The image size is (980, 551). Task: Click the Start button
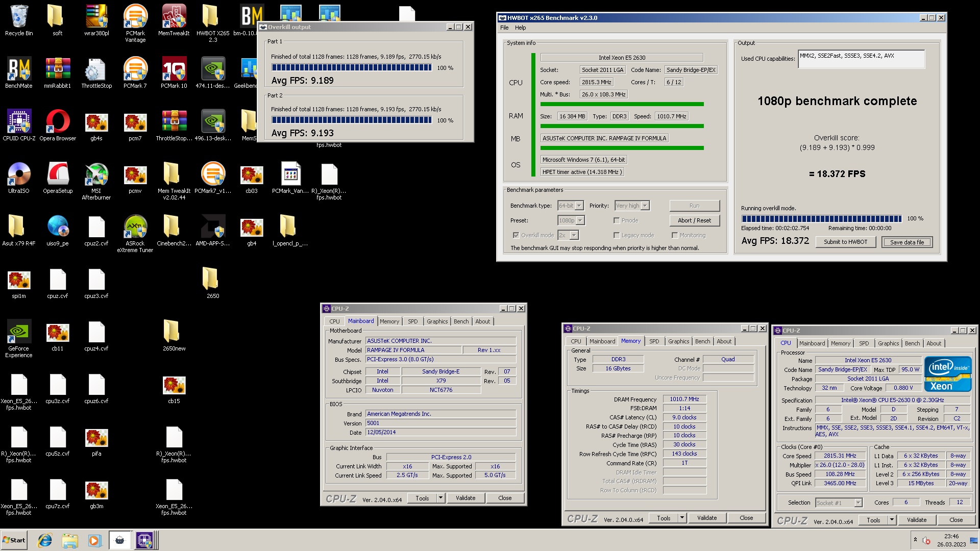(14, 540)
